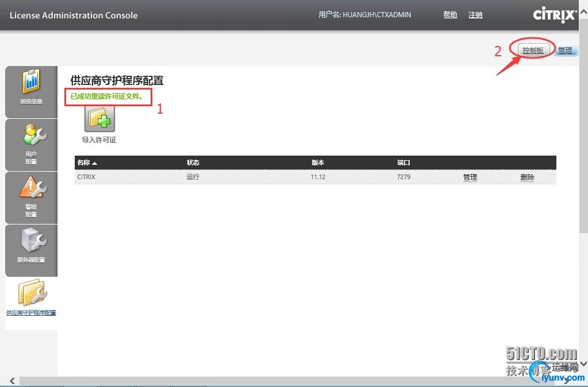Click the vertical scrollbar up arrow
The width and height of the screenshot is (588, 387).
point(583,13)
